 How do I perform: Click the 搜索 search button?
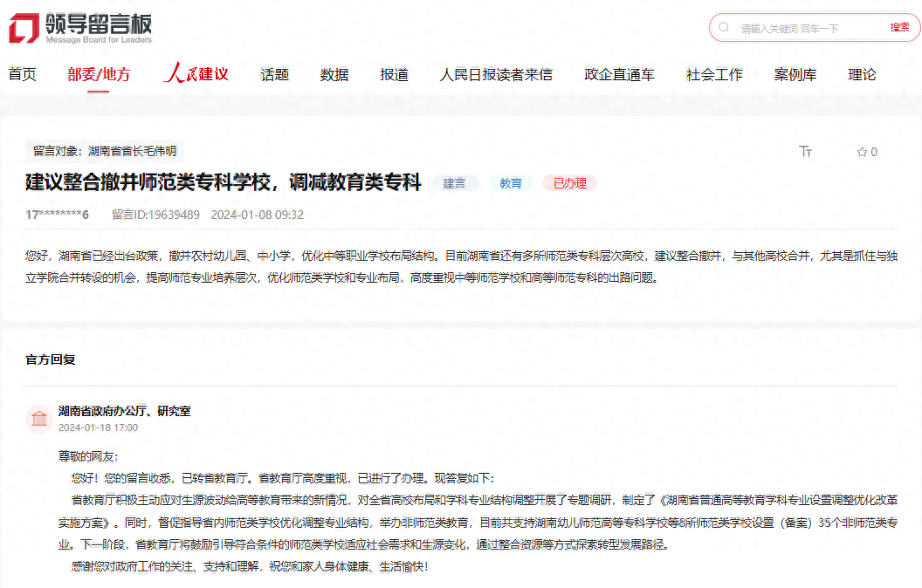click(898, 27)
